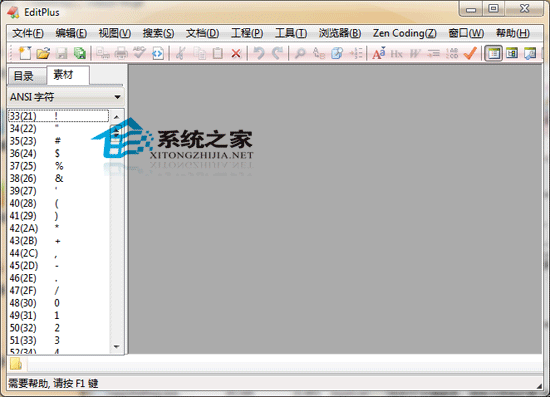Click the character list scroll up arrow

pyautogui.click(x=117, y=117)
